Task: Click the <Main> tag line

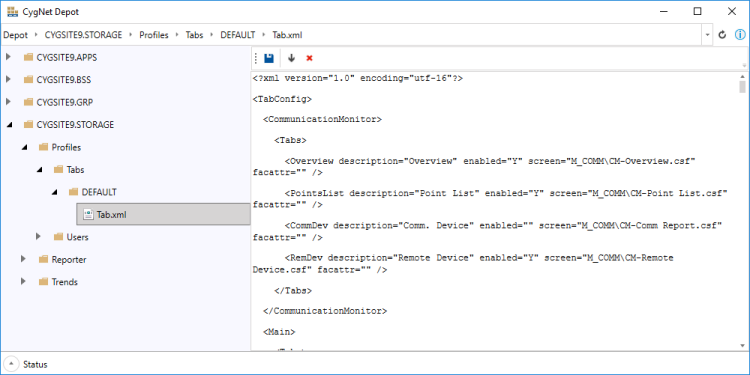Action: (279, 331)
